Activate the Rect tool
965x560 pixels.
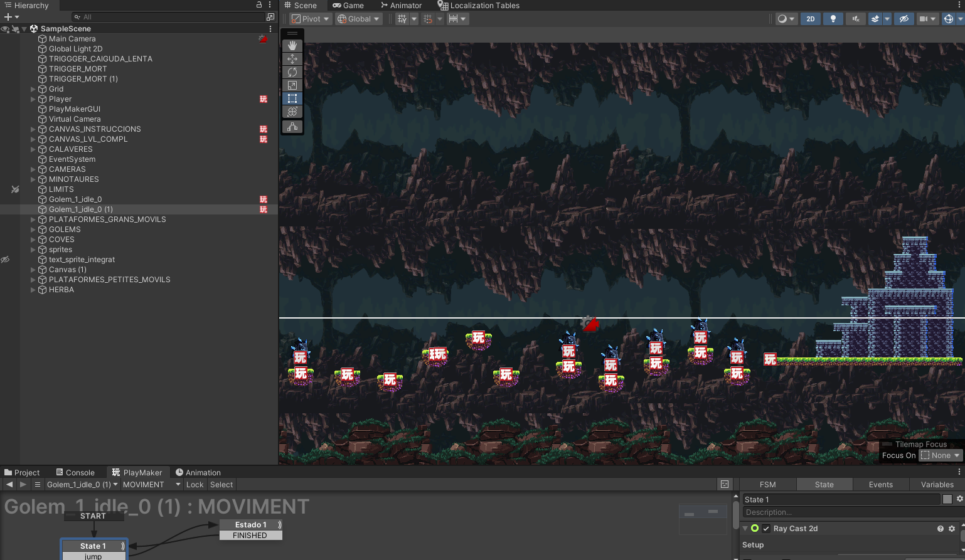pyautogui.click(x=292, y=98)
